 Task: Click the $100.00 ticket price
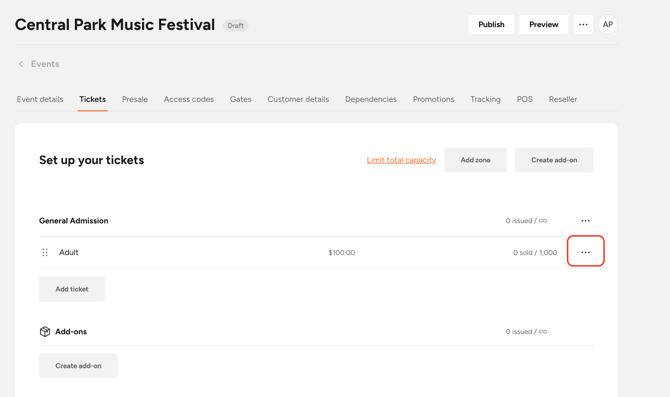click(341, 253)
